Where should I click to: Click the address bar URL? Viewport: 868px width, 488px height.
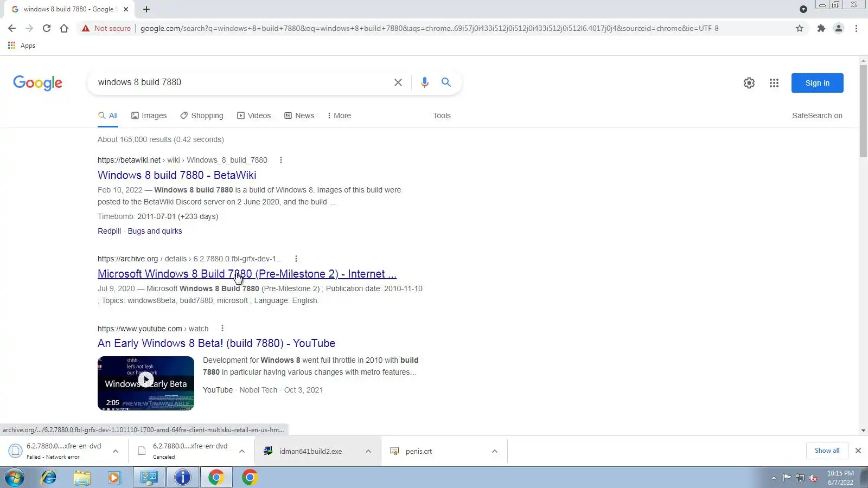point(429,28)
